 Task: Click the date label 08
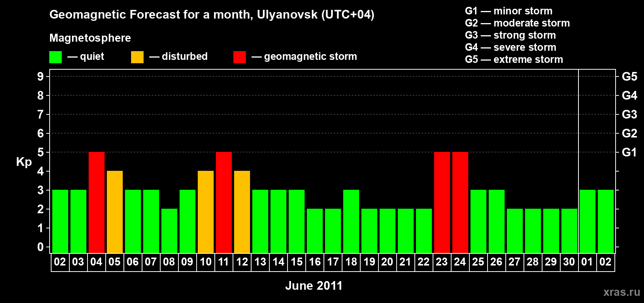[169, 262]
